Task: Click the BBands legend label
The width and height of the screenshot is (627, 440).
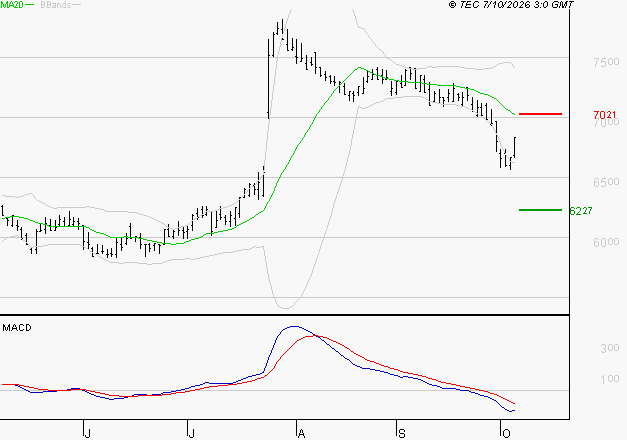Action: [56, 5]
